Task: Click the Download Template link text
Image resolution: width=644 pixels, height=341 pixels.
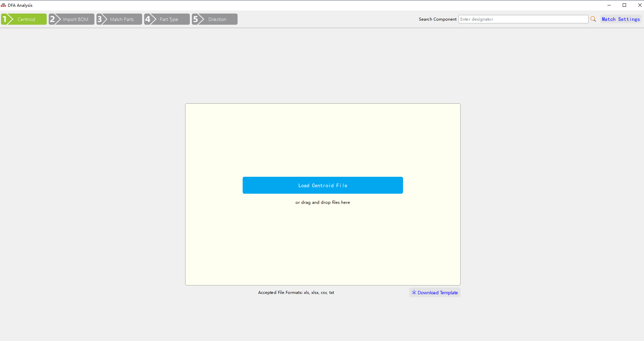Action: [x=438, y=293]
